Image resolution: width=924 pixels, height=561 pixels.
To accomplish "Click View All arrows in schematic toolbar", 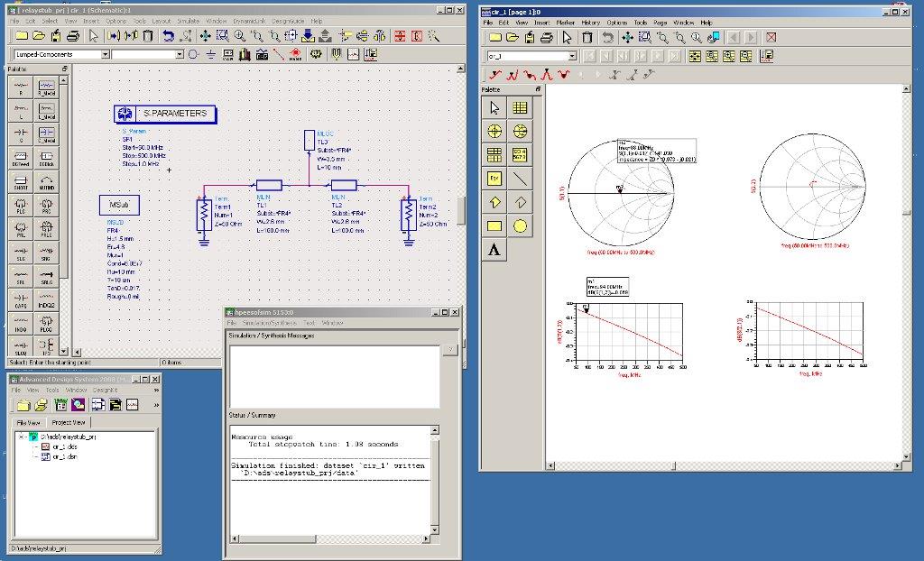I will pyautogui.click(x=205, y=36).
